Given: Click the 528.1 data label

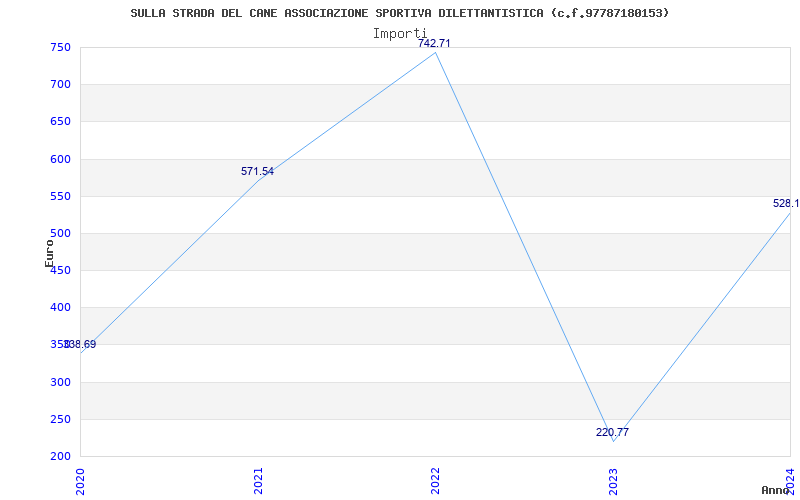Looking at the screenshot, I should (786, 203).
